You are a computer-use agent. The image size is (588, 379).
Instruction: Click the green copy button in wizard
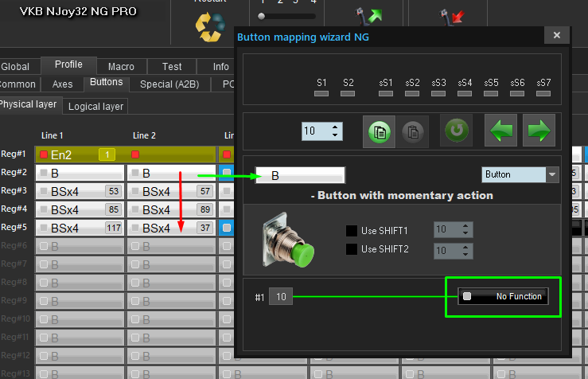pyautogui.click(x=379, y=131)
